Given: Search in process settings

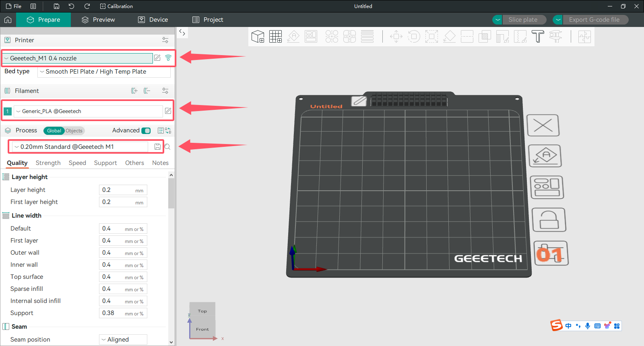Looking at the screenshot, I should tap(167, 147).
